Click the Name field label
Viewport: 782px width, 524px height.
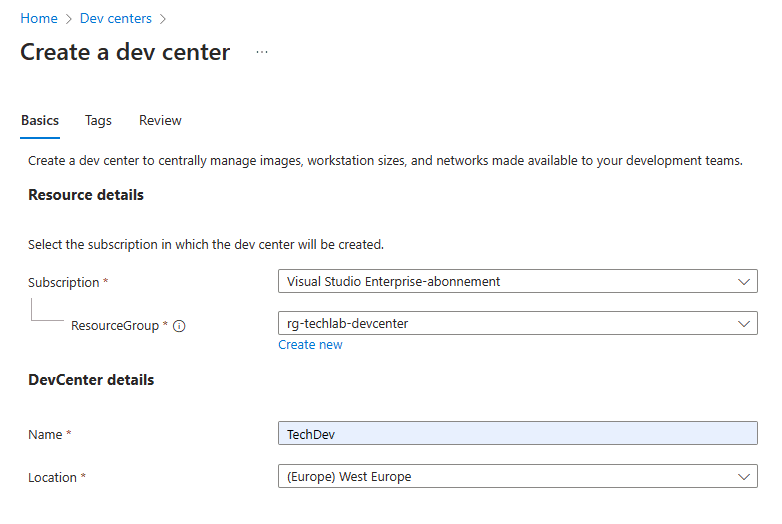(x=46, y=434)
